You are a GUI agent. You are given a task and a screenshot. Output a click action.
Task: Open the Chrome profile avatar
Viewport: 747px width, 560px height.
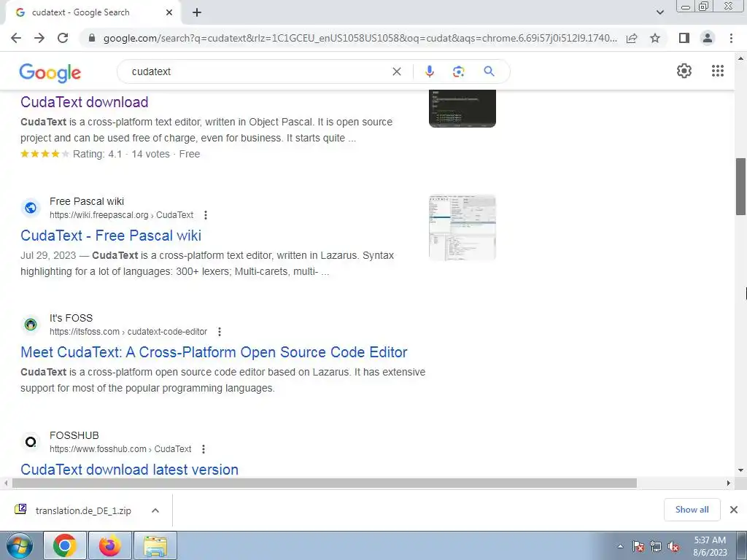(x=708, y=38)
